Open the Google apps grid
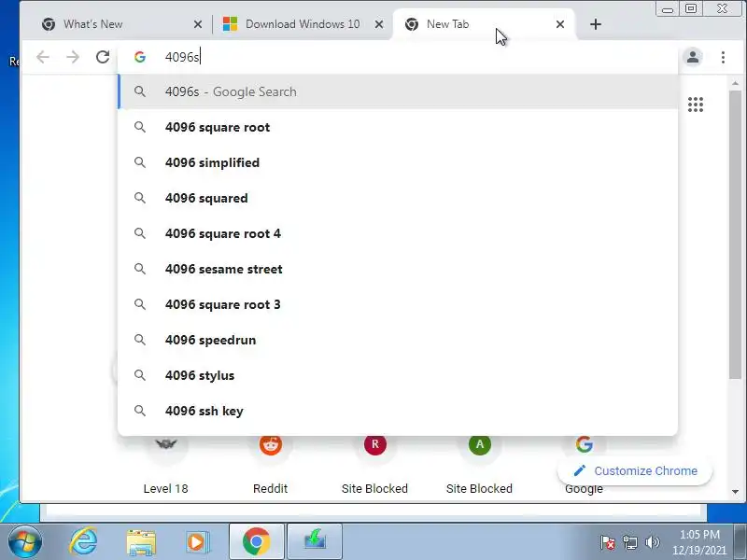Image resolution: width=747 pixels, height=560 pixels. click(x=695, y=105)
